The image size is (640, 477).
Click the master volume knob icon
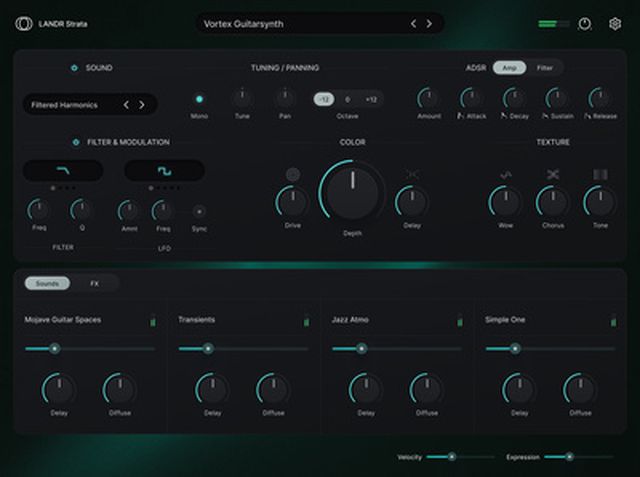point(585,24)
